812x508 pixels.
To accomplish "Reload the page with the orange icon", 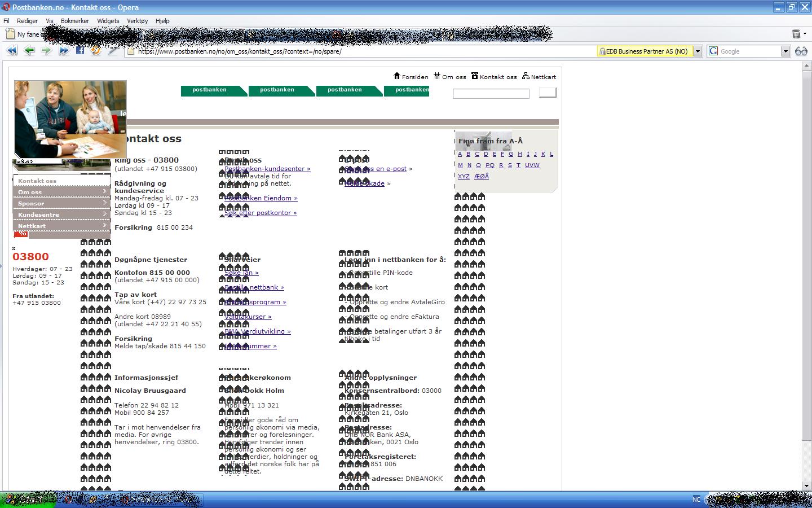I will click(96, 51).
